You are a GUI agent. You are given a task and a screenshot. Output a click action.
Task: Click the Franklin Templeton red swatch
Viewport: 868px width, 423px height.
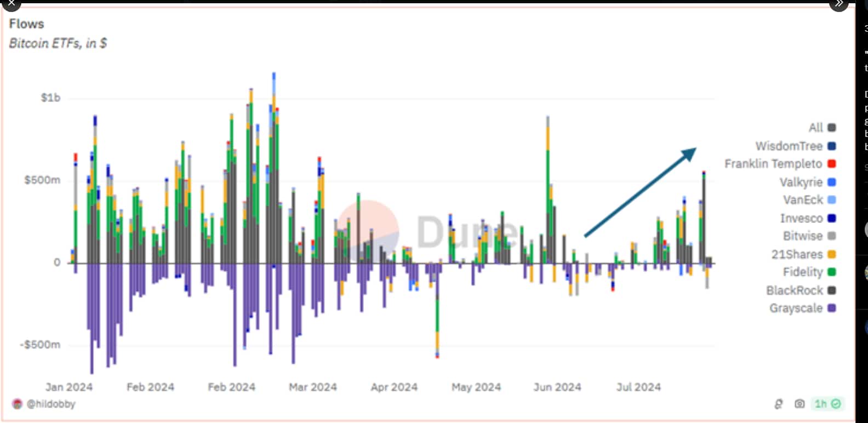tap(831, 164)
